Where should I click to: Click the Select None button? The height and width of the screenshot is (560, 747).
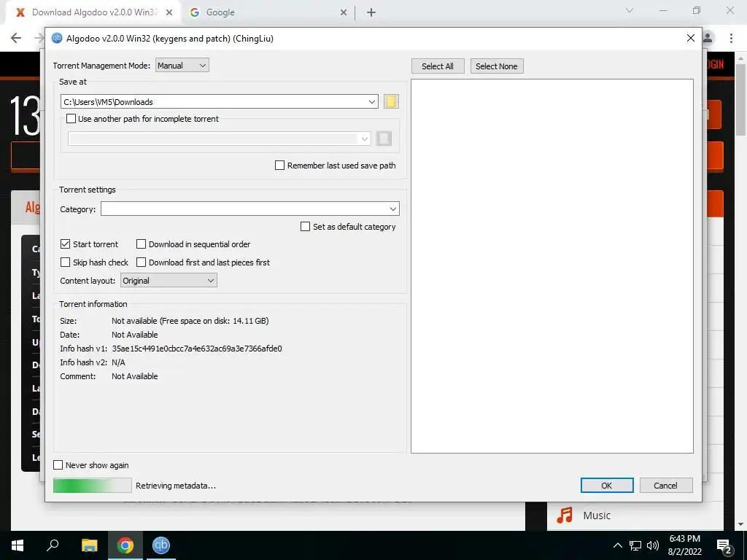pyautogui.click(x=496, y=66)
